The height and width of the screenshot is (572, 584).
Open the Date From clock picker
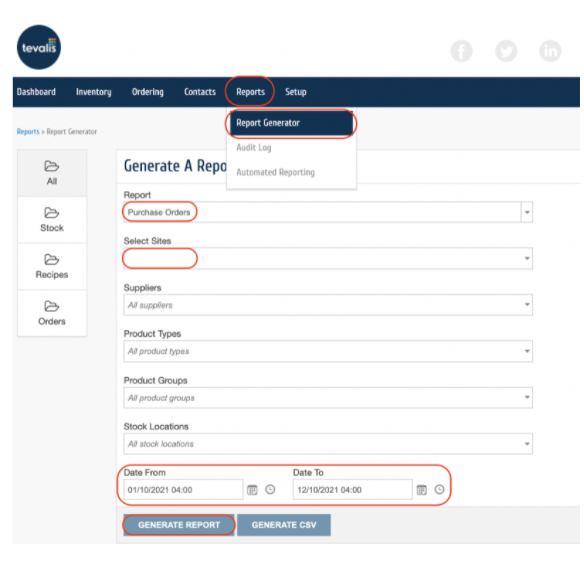(270, 489)
